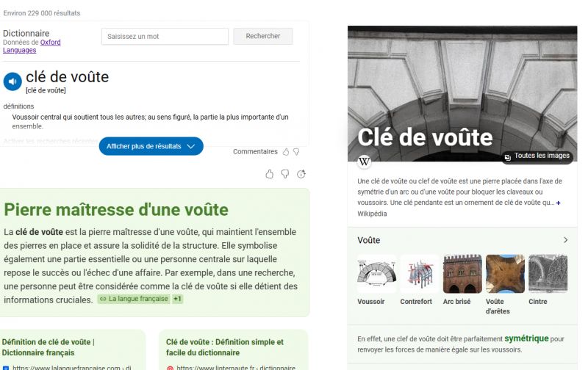Click Pierre maîtresse d'une voûte heading
Image resolution: width=588 pixels, height=370 pixels.
coord(116,210)
